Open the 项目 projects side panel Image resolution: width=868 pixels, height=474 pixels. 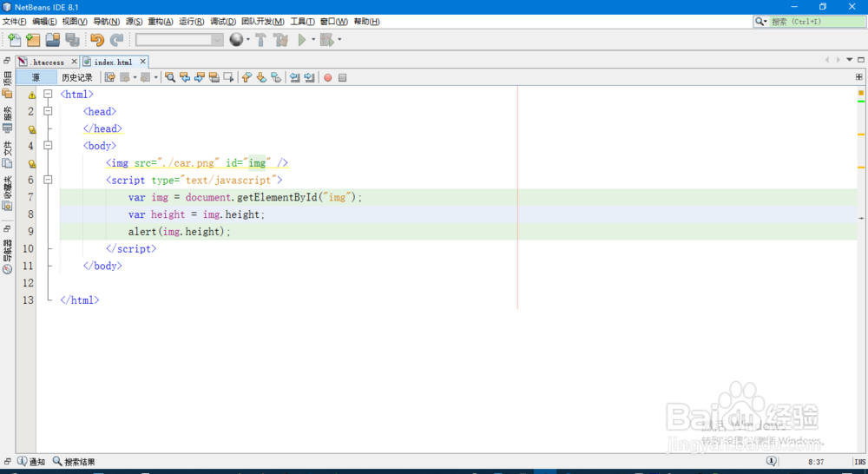pyautogui.click(x=7, y=85)
